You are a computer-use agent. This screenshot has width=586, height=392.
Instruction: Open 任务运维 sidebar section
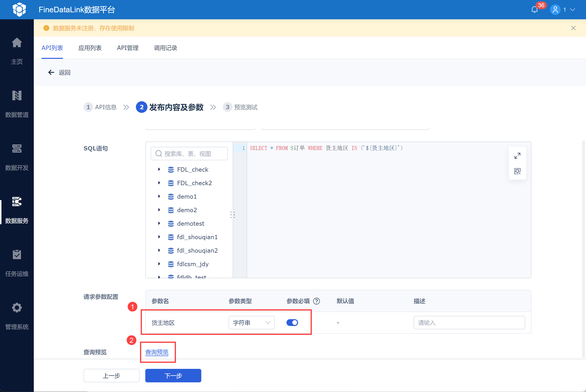(17, 255)
